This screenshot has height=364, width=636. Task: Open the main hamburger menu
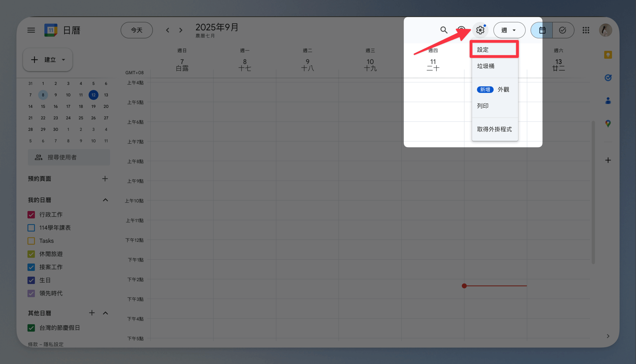click(31, 30)
